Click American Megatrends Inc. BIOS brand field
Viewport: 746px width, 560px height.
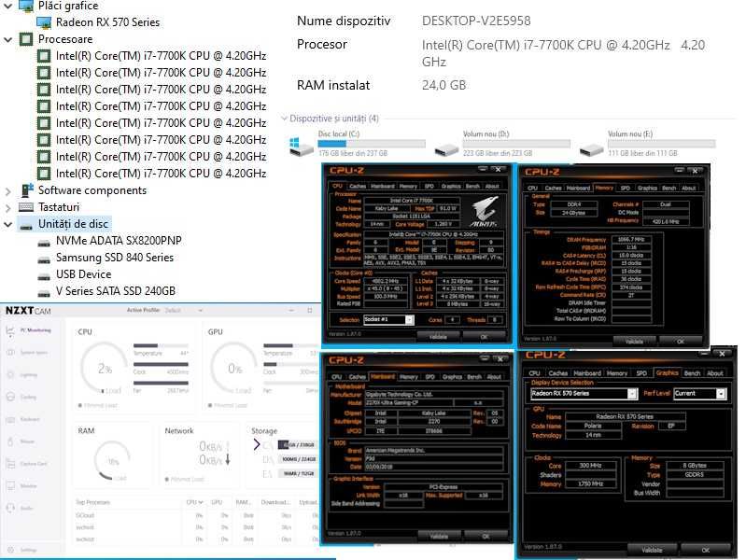click(x=433, y=450)
